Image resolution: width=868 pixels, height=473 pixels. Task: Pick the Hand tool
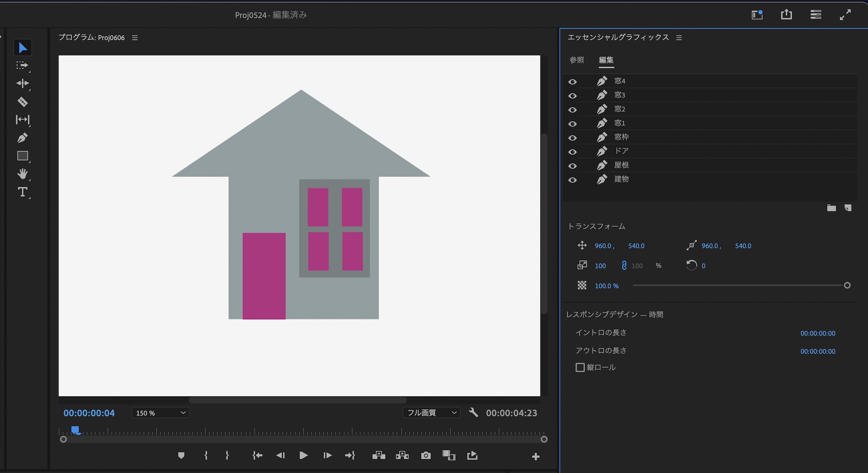tap(23, 174)
